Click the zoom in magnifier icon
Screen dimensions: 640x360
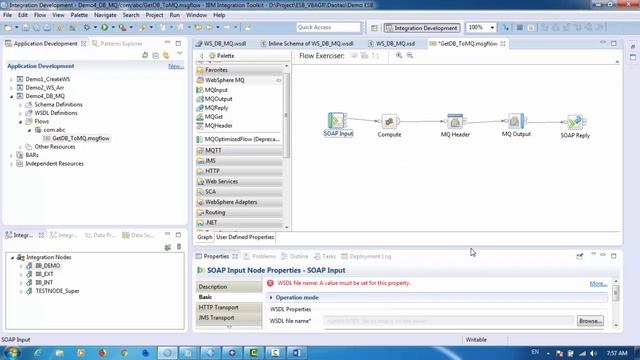399,56
